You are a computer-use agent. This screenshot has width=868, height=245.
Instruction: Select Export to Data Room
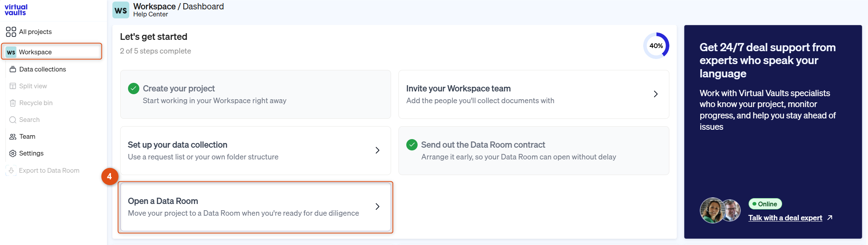click(x=49, y=170)
